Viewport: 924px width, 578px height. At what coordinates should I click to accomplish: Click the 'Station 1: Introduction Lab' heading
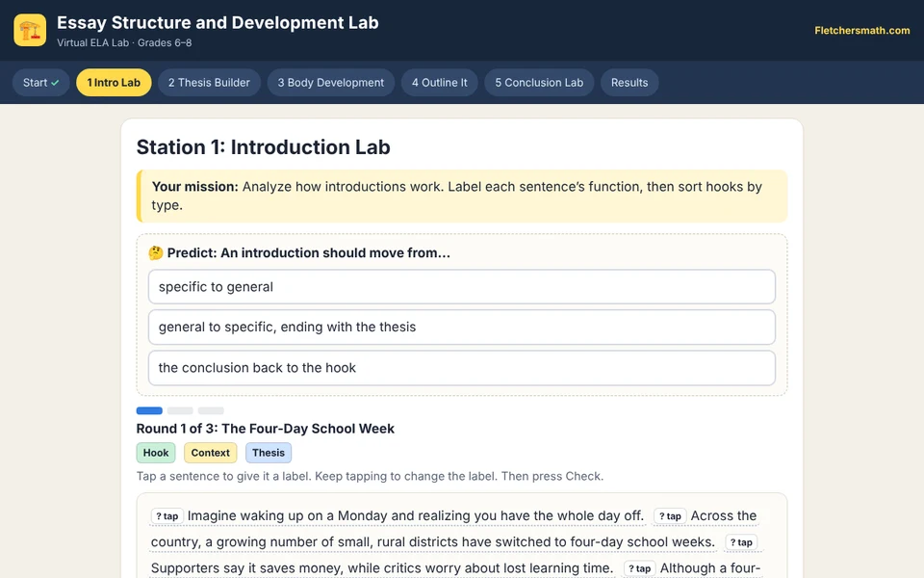(x=264, y=146)
